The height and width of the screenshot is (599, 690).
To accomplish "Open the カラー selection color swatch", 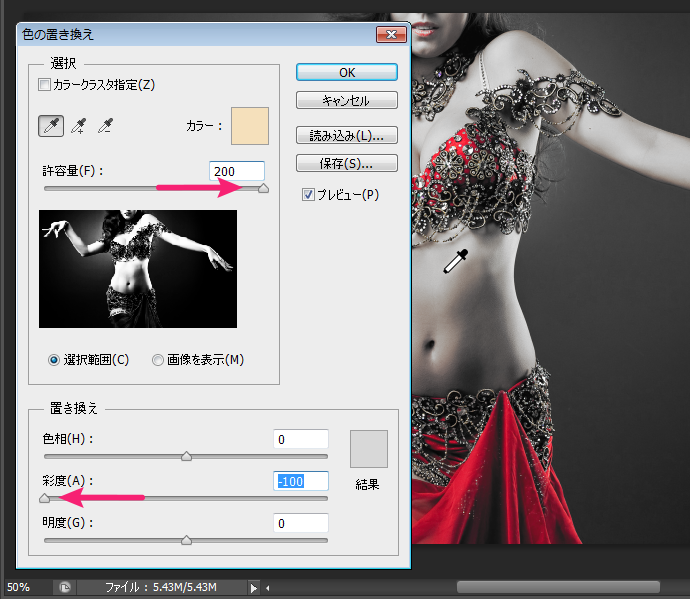I will pos(248,127).
